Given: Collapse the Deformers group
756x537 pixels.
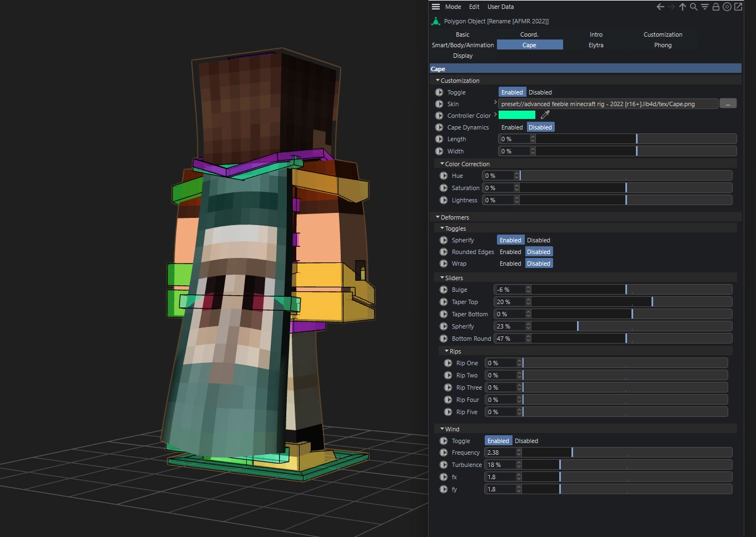Looking at the screenshot, I should (437, 217).
